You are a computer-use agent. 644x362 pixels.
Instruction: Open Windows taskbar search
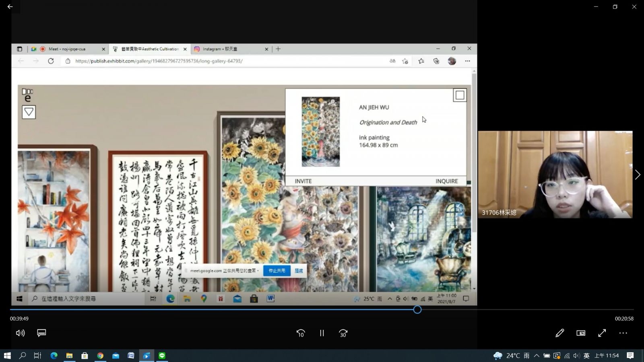pyautogui.click(x=23, y=356)
